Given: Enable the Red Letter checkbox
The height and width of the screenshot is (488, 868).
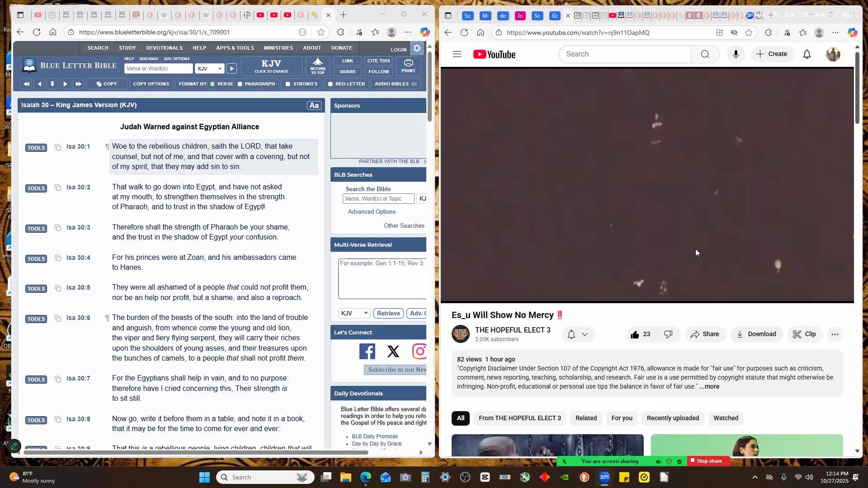Looking at the screenshot, I should click(x=330, y=84).
